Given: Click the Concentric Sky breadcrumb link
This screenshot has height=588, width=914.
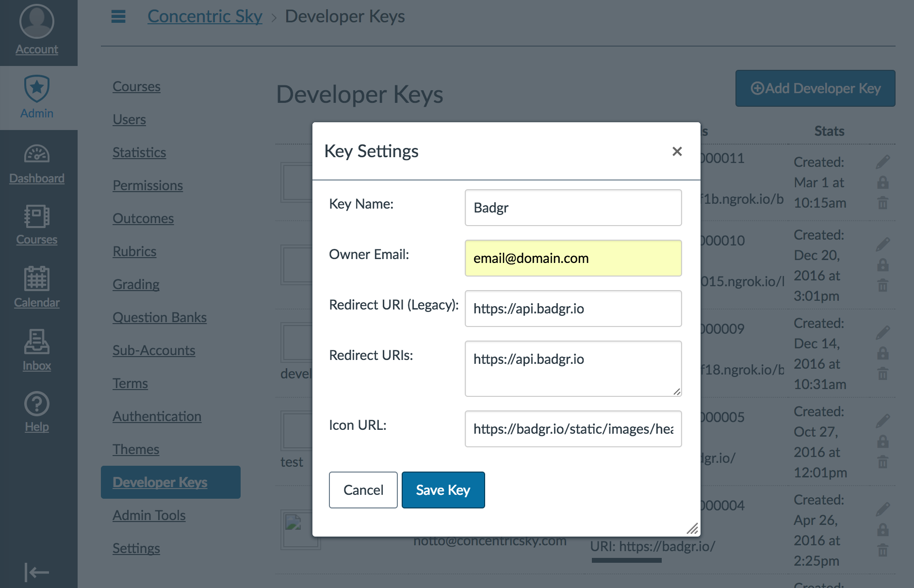Looking at the screenshot, I should click(x=205, y=16).
